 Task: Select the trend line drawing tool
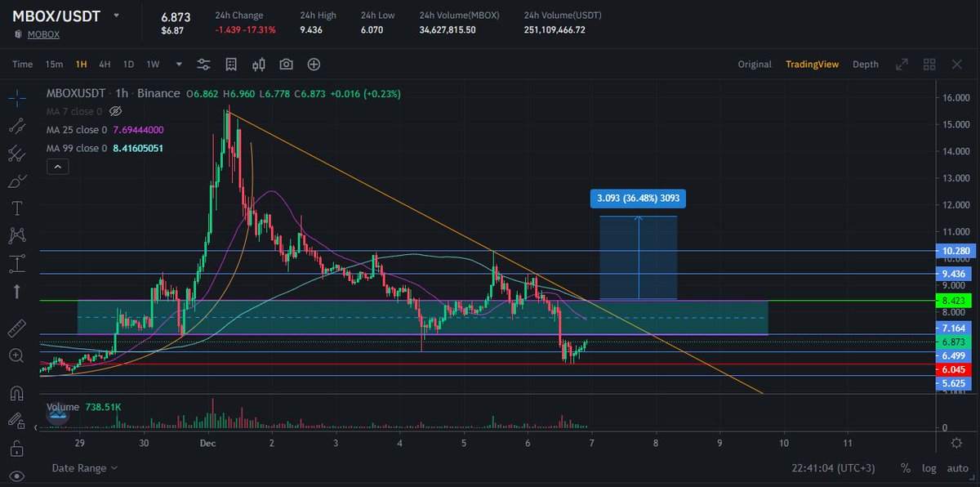[16, 125]
